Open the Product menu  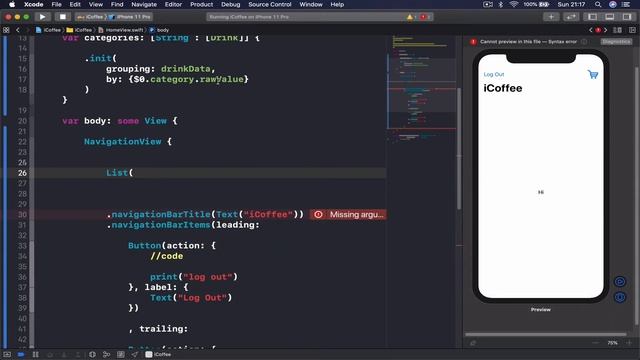pos(202,4)
